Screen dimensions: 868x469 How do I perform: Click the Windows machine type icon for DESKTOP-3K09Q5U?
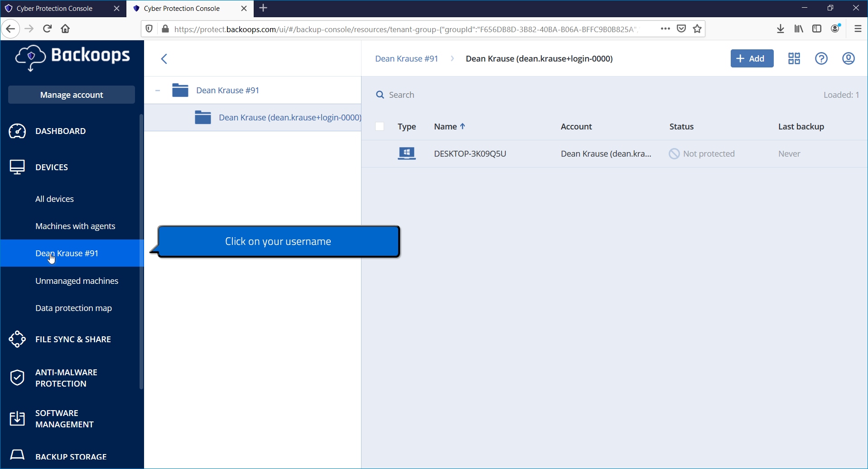point(407,153)
